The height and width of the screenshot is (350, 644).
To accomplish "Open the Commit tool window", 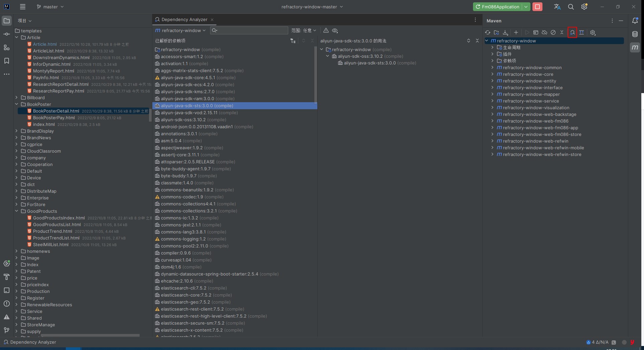I will point(7,34).
